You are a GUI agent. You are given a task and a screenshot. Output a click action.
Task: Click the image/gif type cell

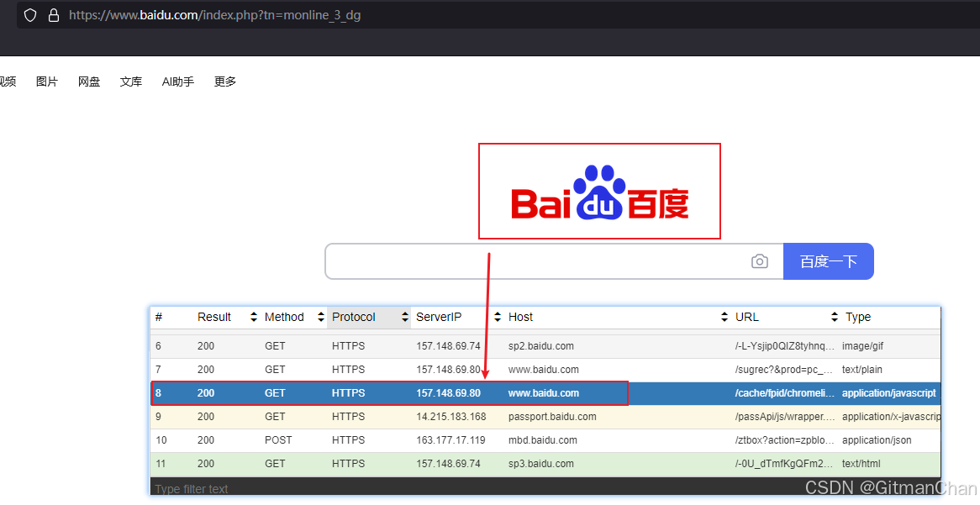coord(862,346)
